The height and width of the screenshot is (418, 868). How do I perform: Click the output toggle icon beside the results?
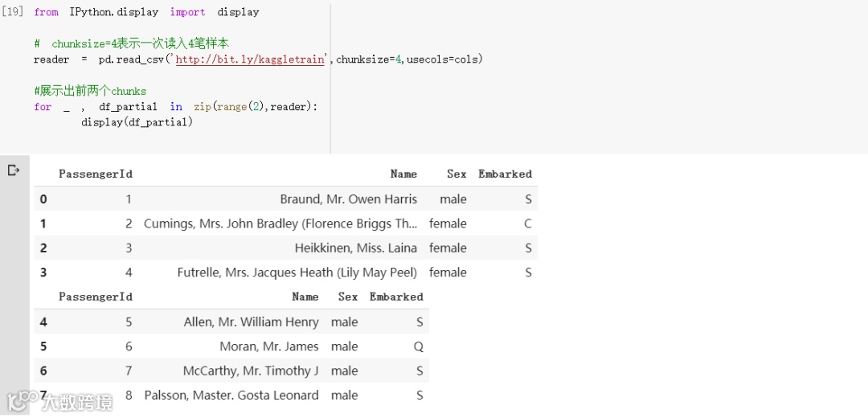13,170
